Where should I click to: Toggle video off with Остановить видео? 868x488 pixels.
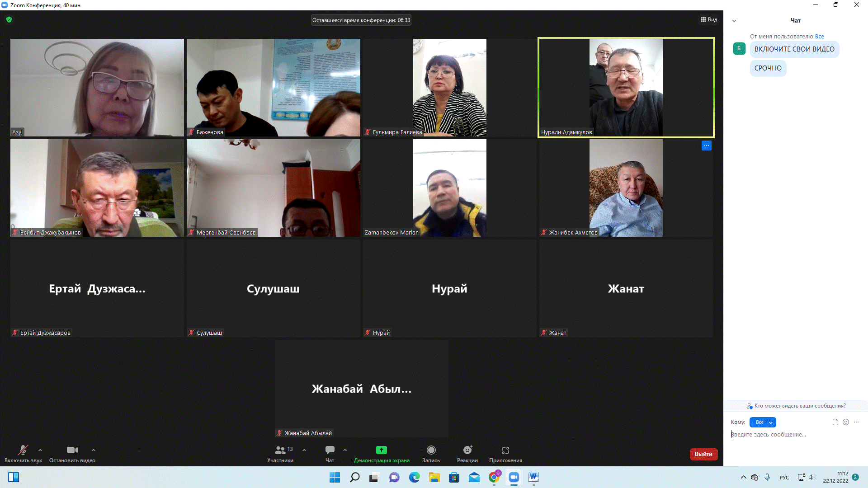72,450
